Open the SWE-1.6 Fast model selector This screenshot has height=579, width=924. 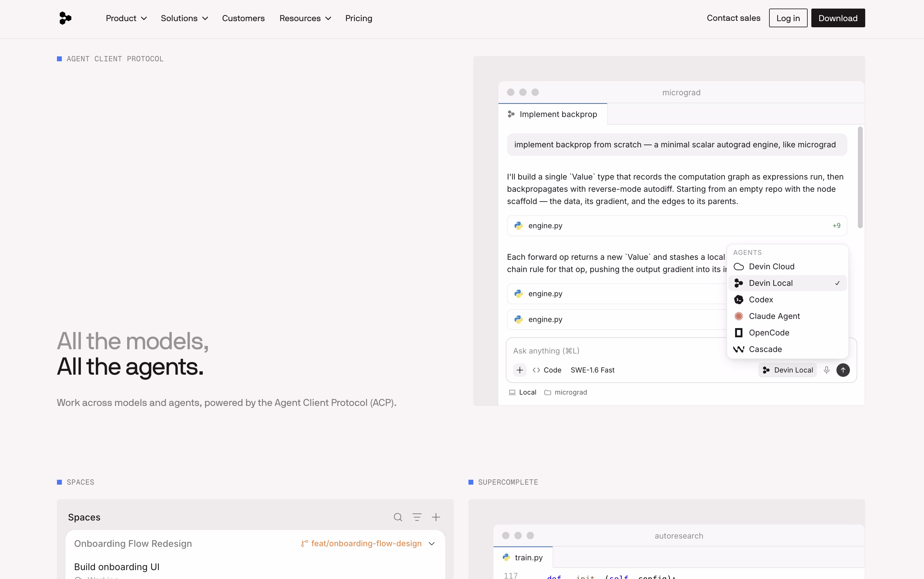(x=592, y=370)
